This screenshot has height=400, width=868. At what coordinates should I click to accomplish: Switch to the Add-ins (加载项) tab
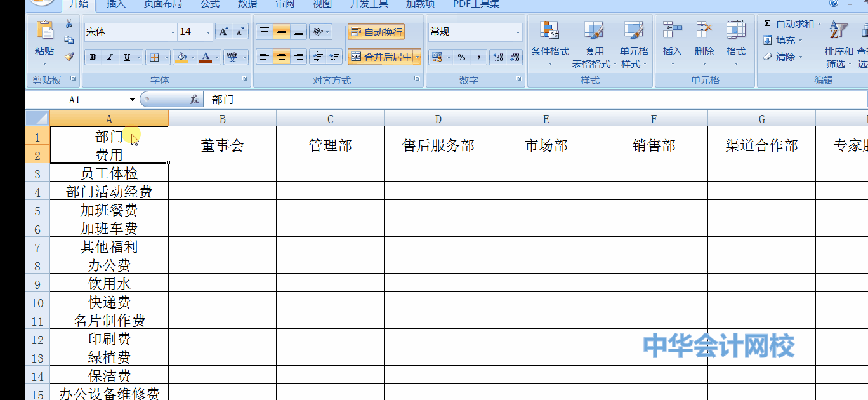point(421,4)
